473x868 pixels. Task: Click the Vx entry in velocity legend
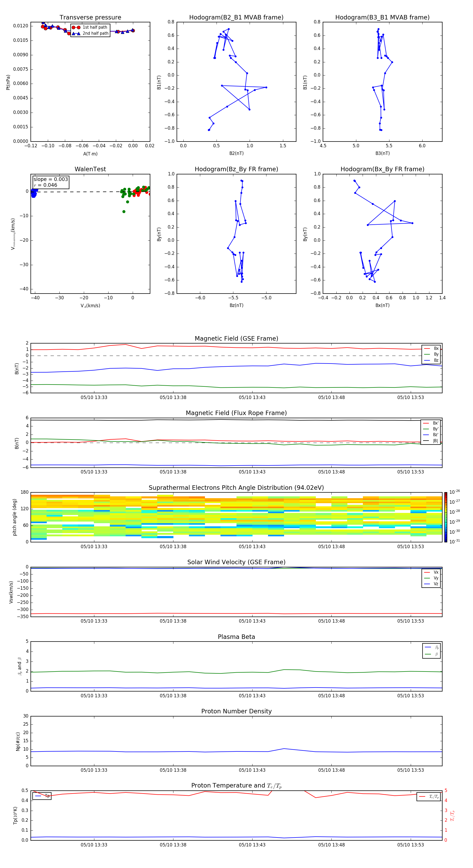click(x=431, y=572)
